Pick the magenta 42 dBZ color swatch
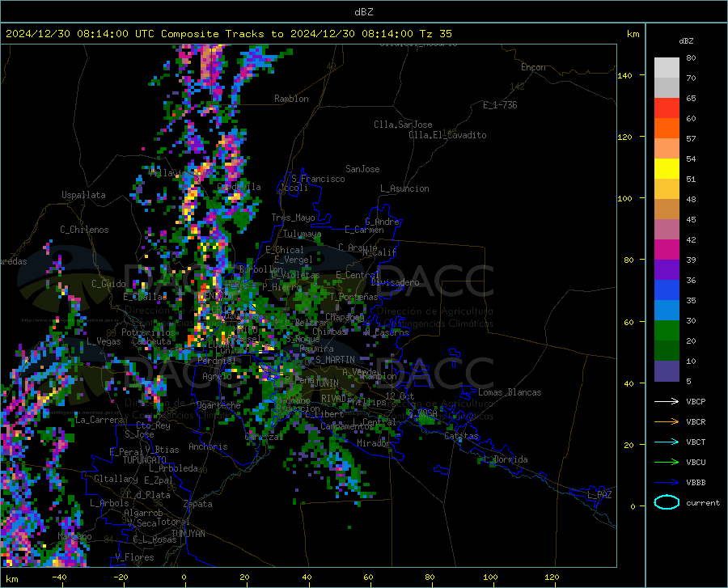The image size is (728, 588). click(667, 250)
